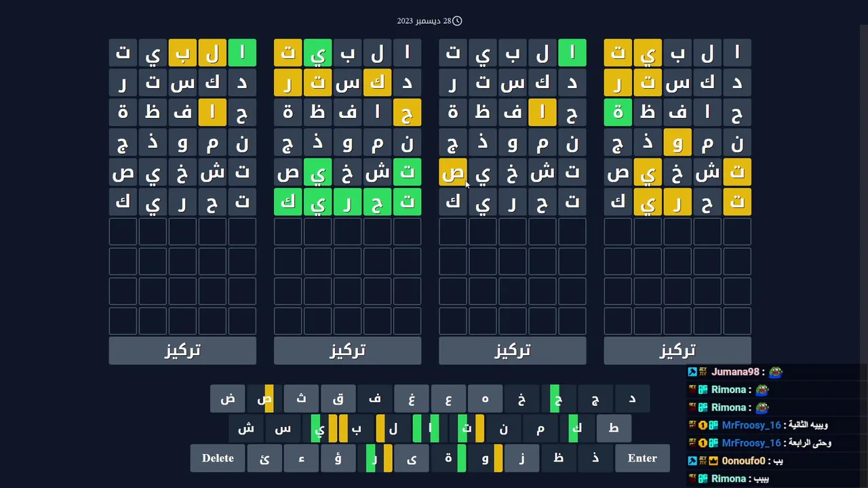Tap the ذ key on the keyboard

(x=595, y=458)
